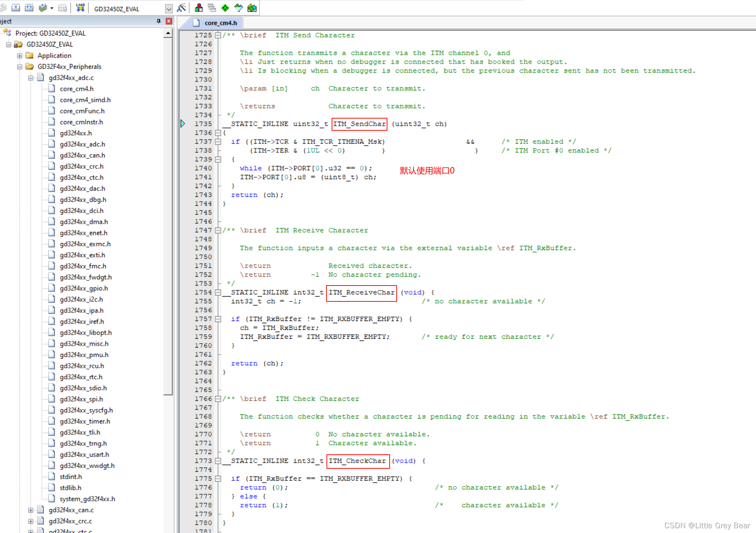Expand the Application folder in tree
756x533 pixels.
[x=20, y=56]
